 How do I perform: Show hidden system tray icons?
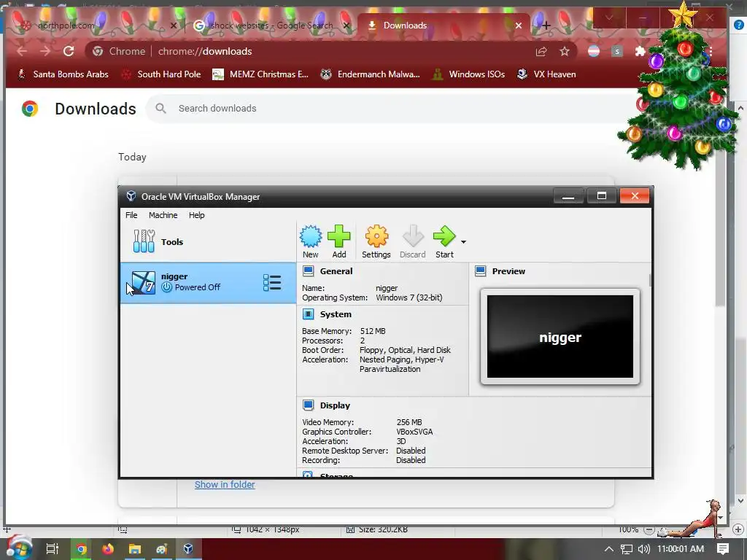coord(609,549)
